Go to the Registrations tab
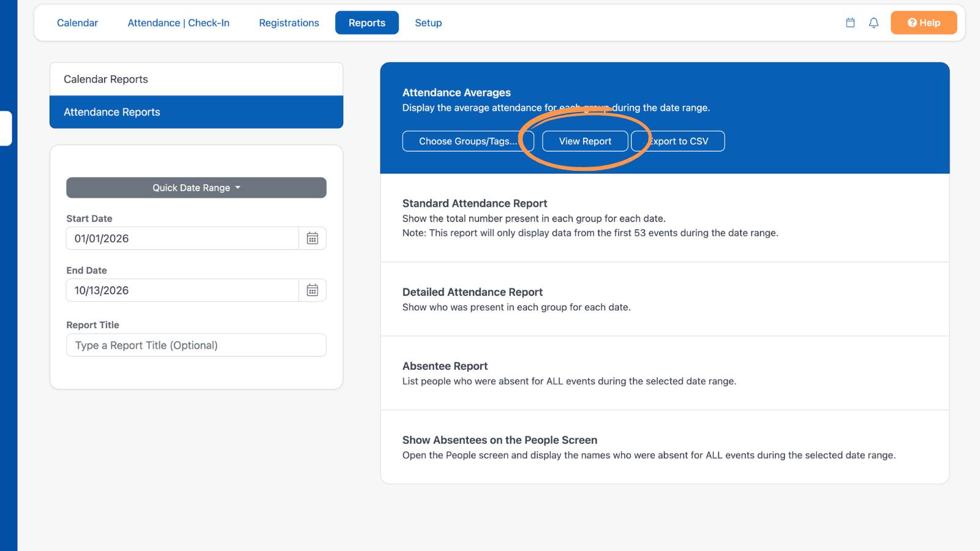Screen dimensions: 980x551 [289, 23]
